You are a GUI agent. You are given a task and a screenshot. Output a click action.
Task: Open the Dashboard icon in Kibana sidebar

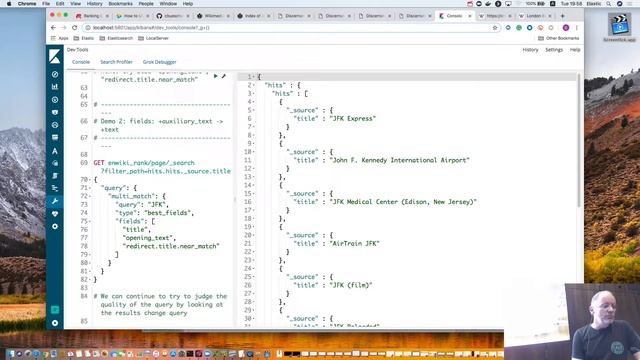tap(55, 100)
